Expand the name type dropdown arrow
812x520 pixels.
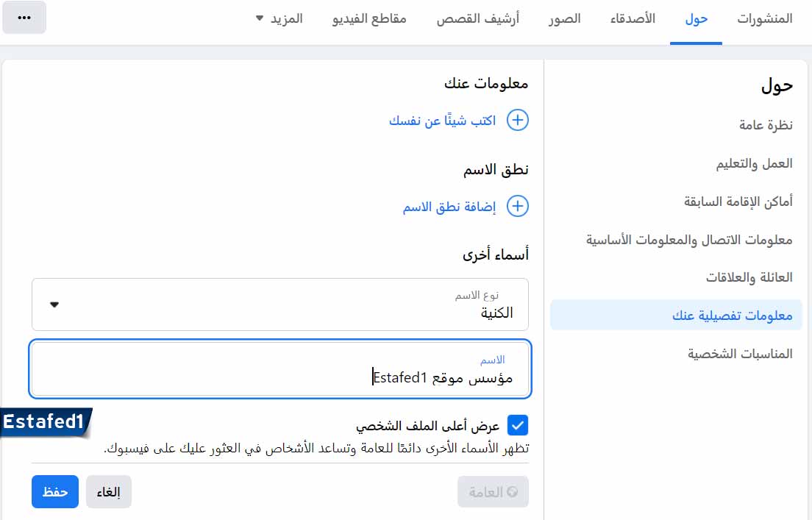[54, 304]
